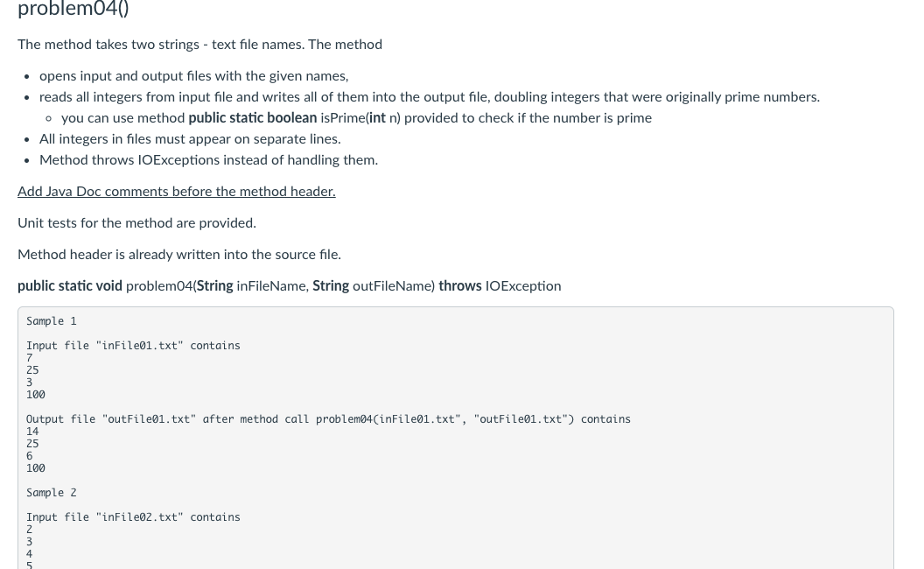Click the 'Sample 1' label in the code box

(52, 321)
